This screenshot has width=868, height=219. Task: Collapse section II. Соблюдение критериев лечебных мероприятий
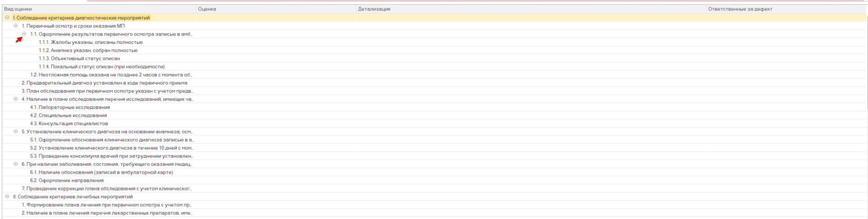[7, 196]
